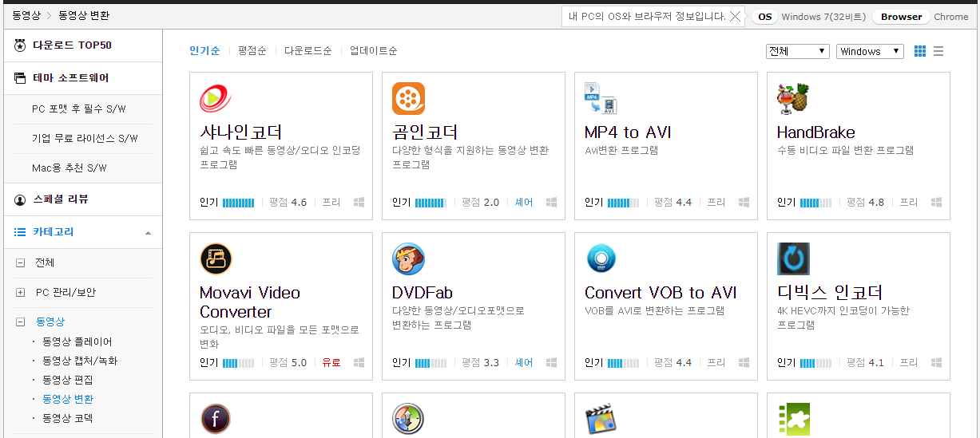Click the 동영상 breadcrumb link

pos(26,16)
